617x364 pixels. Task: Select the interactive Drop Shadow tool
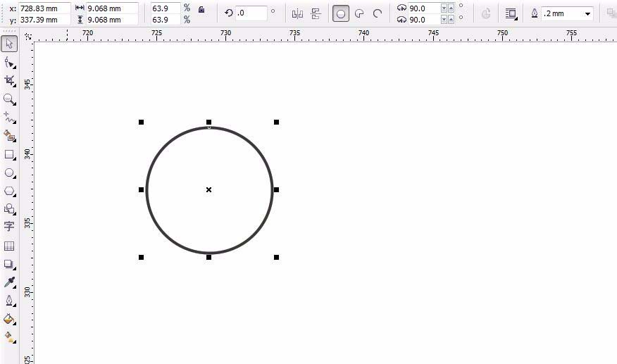(9, 264)
